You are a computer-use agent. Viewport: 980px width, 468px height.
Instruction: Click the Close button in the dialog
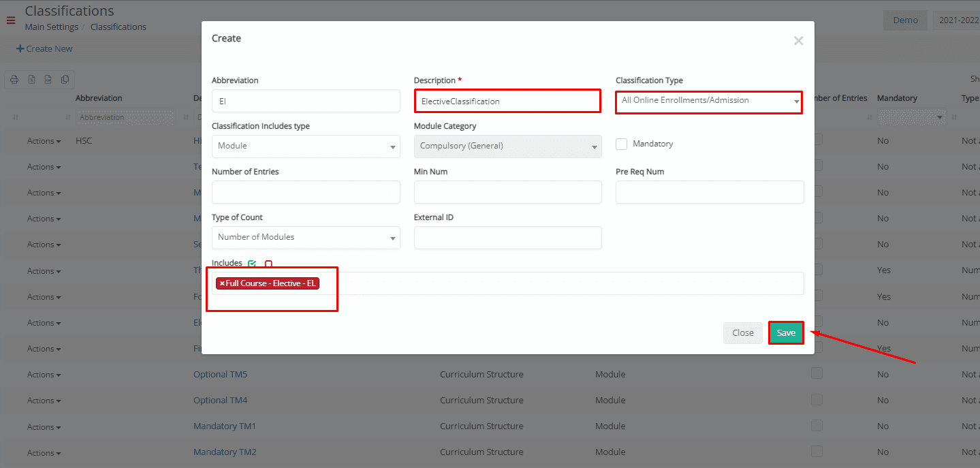pos(743,333)
